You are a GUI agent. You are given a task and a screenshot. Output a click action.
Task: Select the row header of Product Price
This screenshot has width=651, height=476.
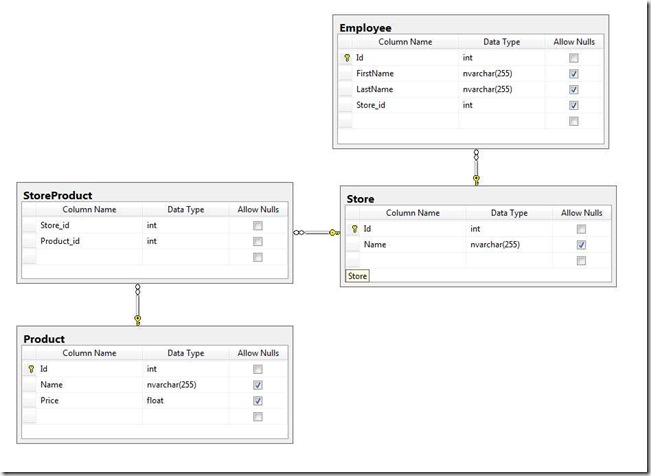(x=29, y=401)
